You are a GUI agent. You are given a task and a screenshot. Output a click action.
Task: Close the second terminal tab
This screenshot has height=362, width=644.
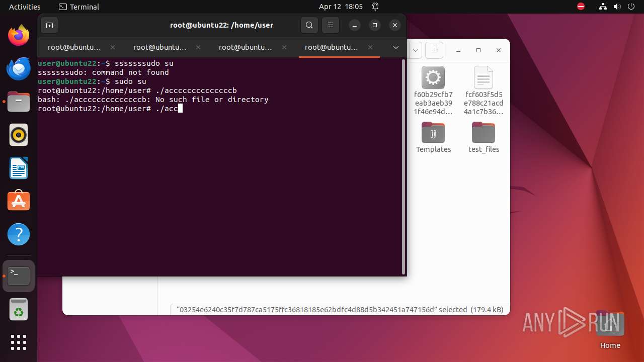(198, 47)
